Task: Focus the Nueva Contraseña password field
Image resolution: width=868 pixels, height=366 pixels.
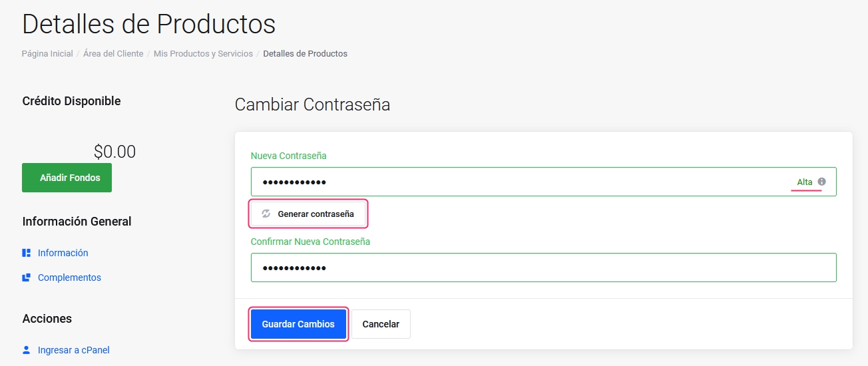Action: click(x=519, y=182)
